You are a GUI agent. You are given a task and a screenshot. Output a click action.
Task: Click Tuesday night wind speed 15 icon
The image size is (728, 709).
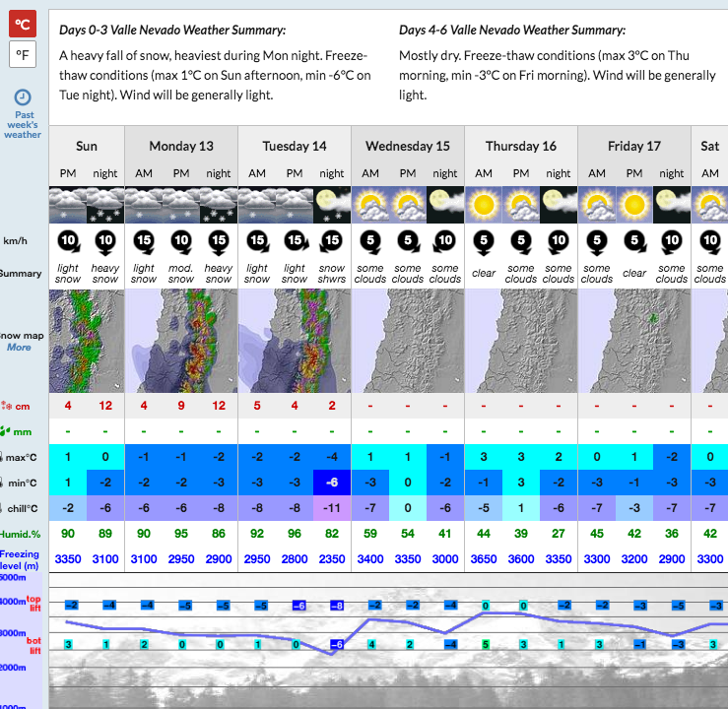click(x=332, y=241)
